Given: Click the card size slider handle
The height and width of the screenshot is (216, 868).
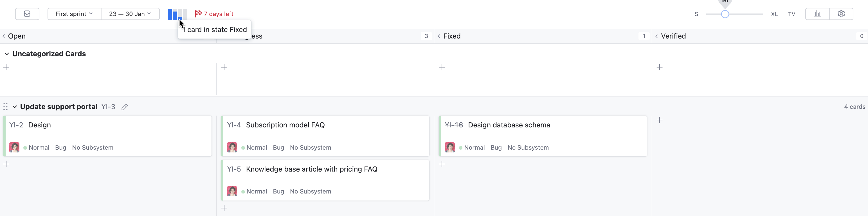Looking at the screenshot, I should coord(725,14).
